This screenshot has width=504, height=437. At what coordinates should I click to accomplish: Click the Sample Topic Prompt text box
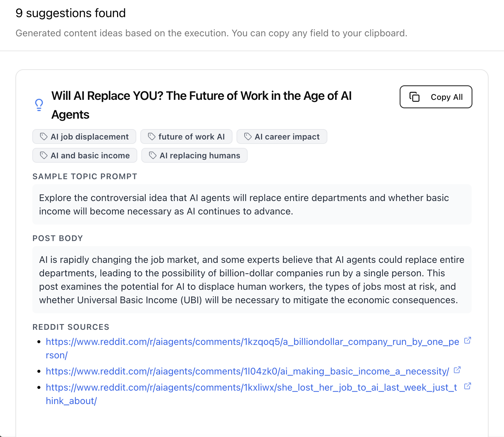(x=252, y=204)
